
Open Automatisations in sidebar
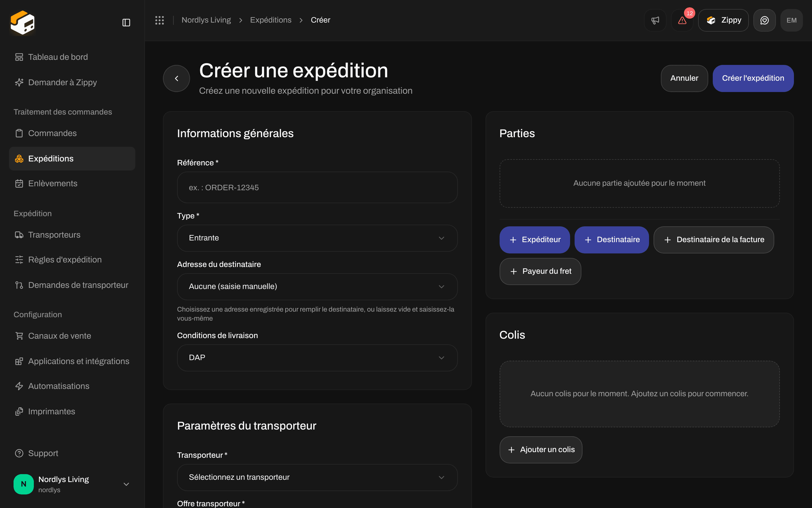point(72,386)
